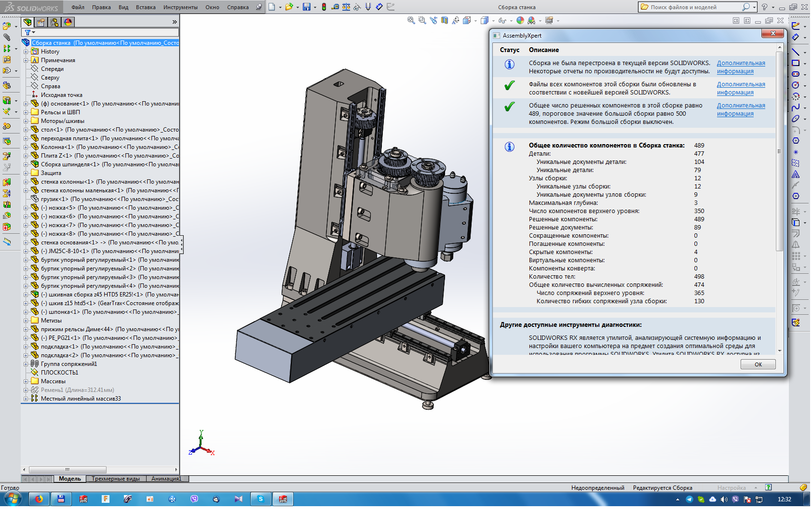The image size is (812, 511).
Task: Open the Save button dropdown arrow
Action: 315,7
